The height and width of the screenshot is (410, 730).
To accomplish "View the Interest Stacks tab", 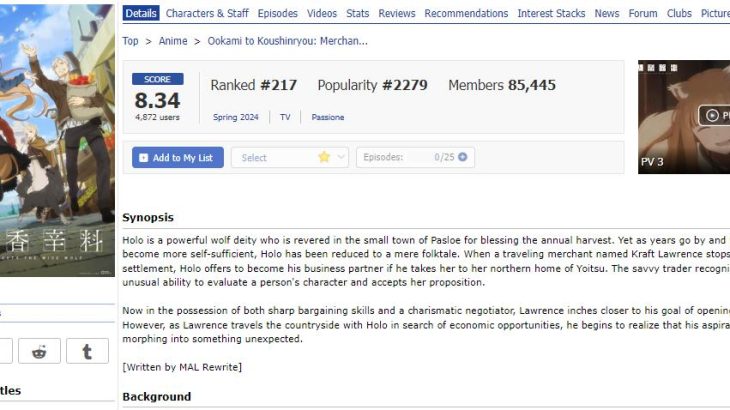I will pyautogui.click(x=551, y=14).
